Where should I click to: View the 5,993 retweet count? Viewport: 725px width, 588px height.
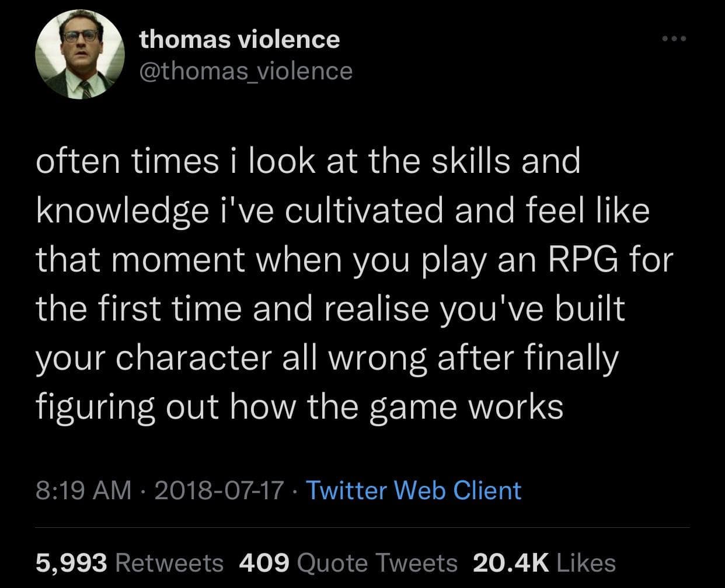tap(72, 563)
